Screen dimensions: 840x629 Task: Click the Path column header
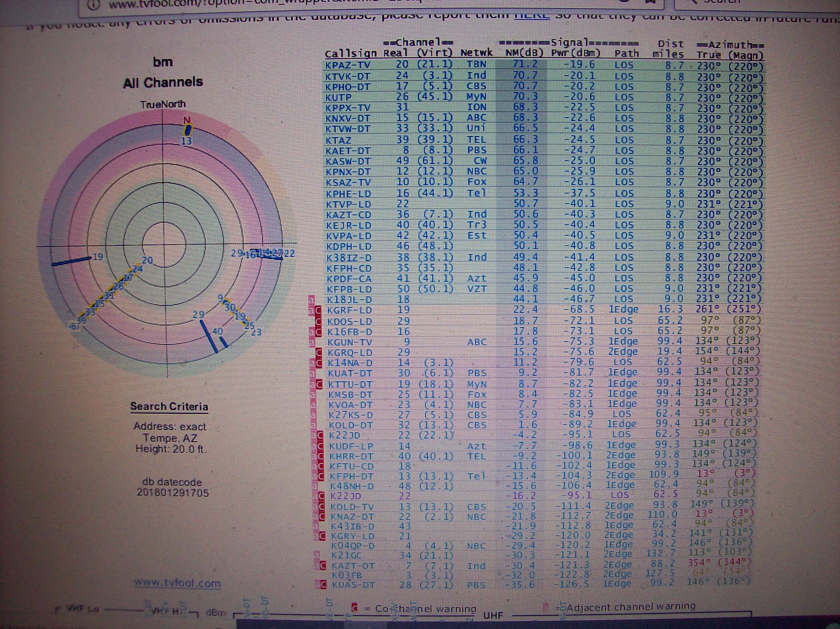pyautogui.click(x=627, y=54)
